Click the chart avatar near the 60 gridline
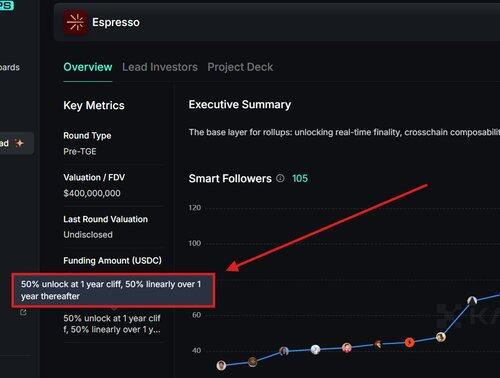This screenshot has width=500, height=378. point(472,301)
